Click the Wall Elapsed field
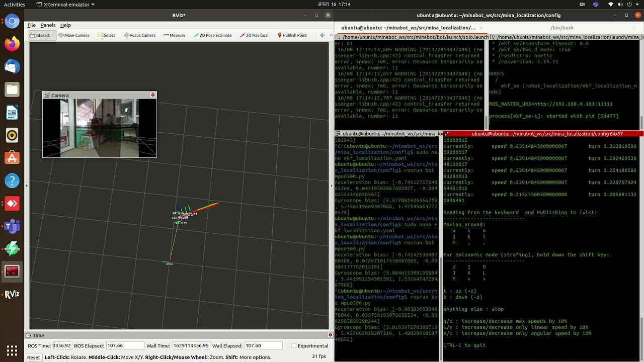This screenshot has height=362, width=644. click(x=263, y=345)
